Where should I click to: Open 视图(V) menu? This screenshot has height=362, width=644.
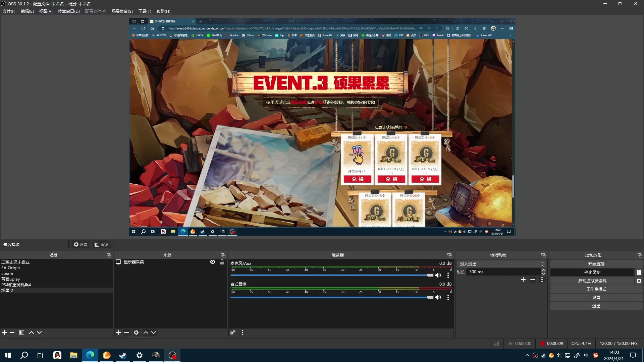pyautogui.click(x=46, y=11)
